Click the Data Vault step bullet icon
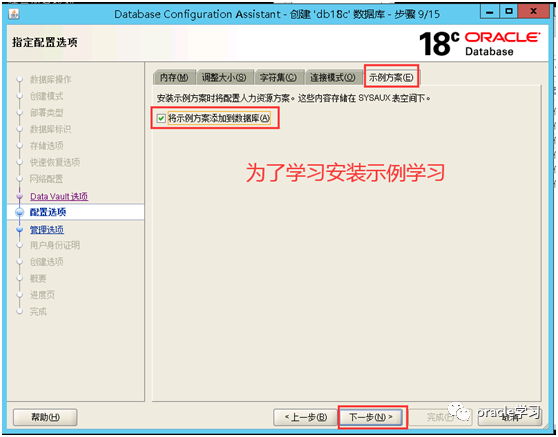 coord(20,196)
